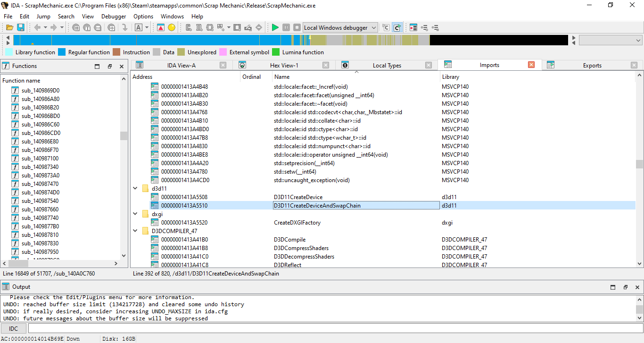Click the IDC button
This screenshot has width=644, height=343.
tap(13, 328)
